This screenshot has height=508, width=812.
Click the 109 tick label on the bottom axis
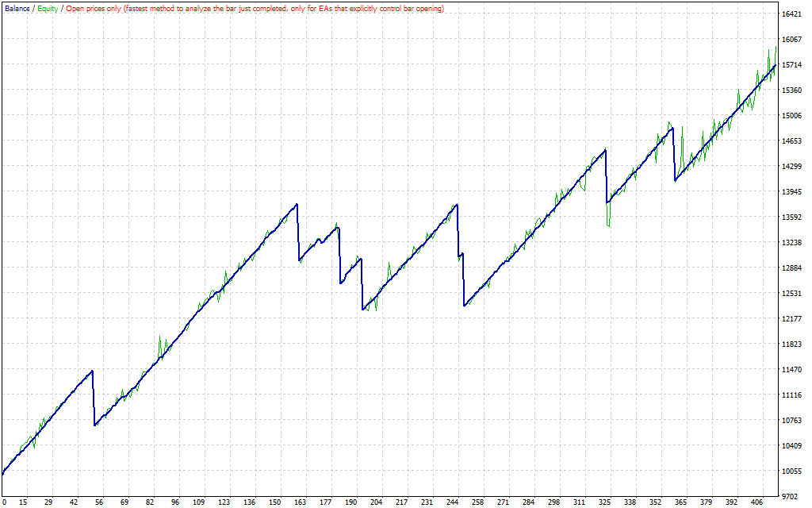[198, 502]
